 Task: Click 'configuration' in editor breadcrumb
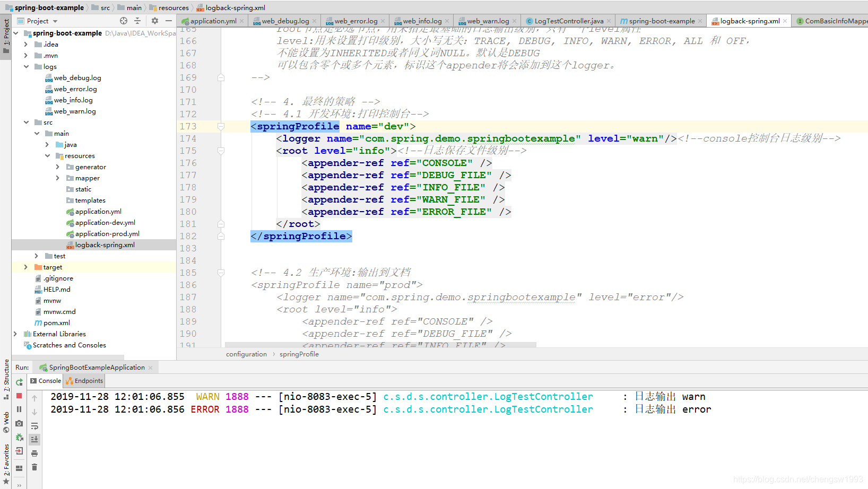246,354
